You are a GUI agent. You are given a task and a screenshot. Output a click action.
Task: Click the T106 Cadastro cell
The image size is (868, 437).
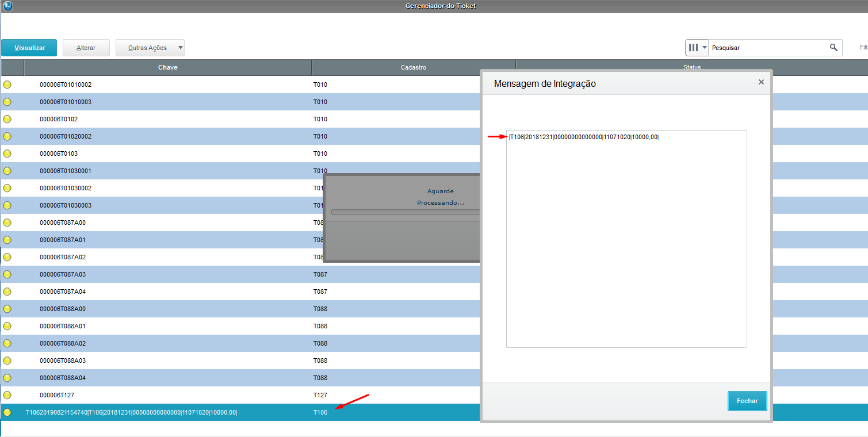click(x=320, y=412)
